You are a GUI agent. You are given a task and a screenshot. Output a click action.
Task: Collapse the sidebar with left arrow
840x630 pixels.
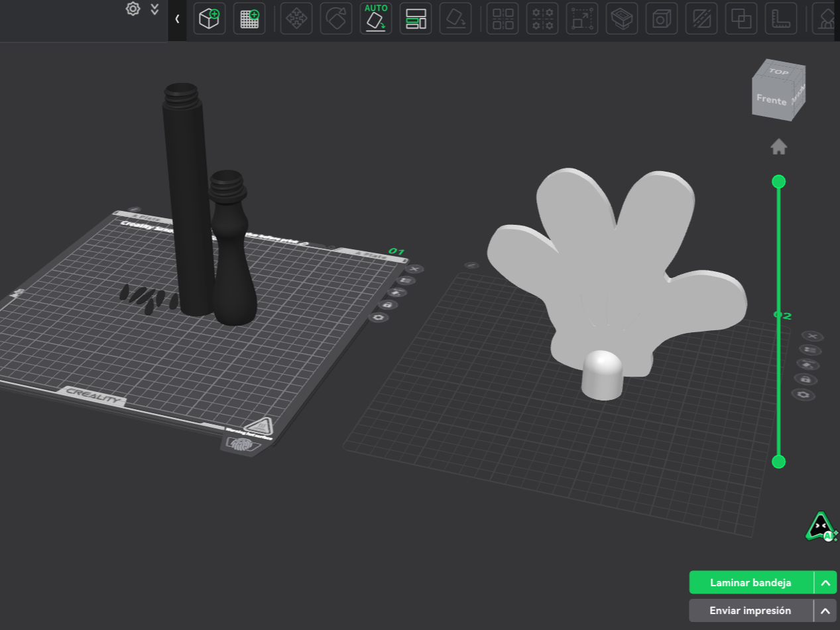point(177,19)
